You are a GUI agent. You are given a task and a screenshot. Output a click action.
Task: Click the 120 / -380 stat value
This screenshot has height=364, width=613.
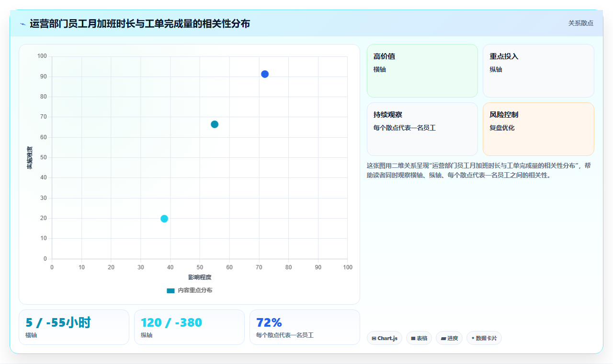coord(171,323)
